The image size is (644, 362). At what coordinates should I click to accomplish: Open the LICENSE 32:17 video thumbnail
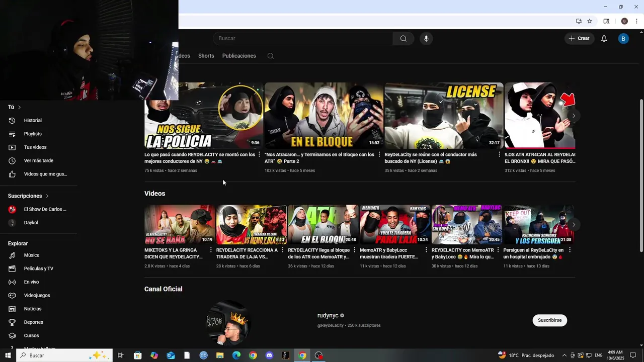(444, 116)
